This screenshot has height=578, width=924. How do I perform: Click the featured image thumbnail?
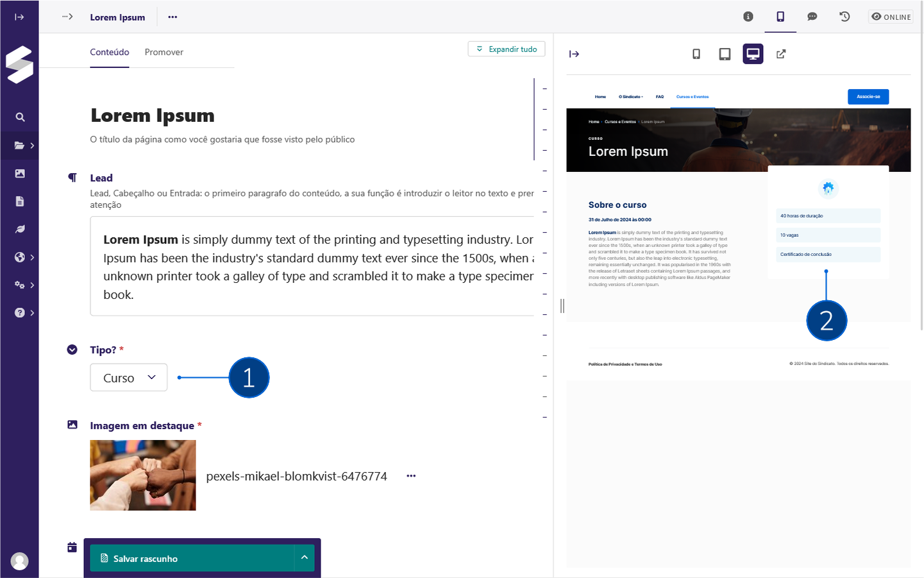143,475
